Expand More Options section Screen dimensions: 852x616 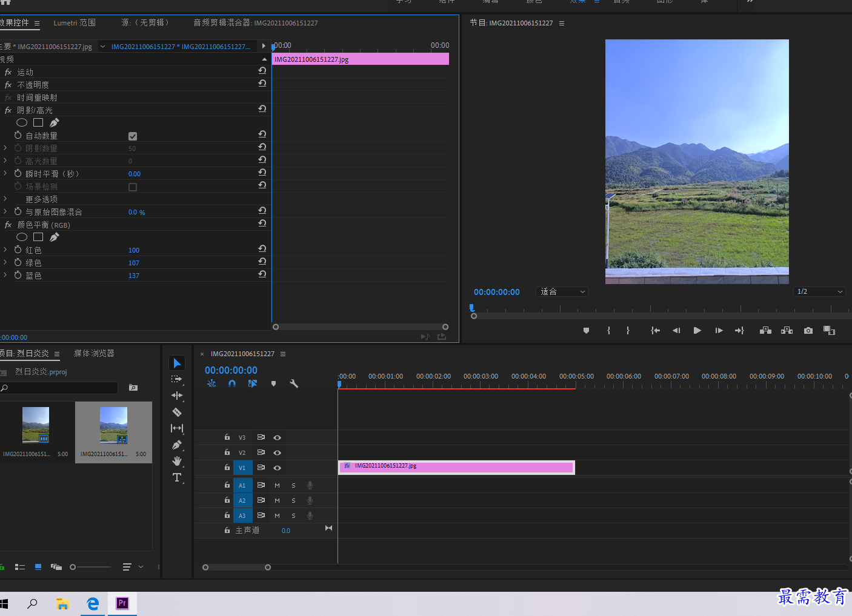pos(5,199)
